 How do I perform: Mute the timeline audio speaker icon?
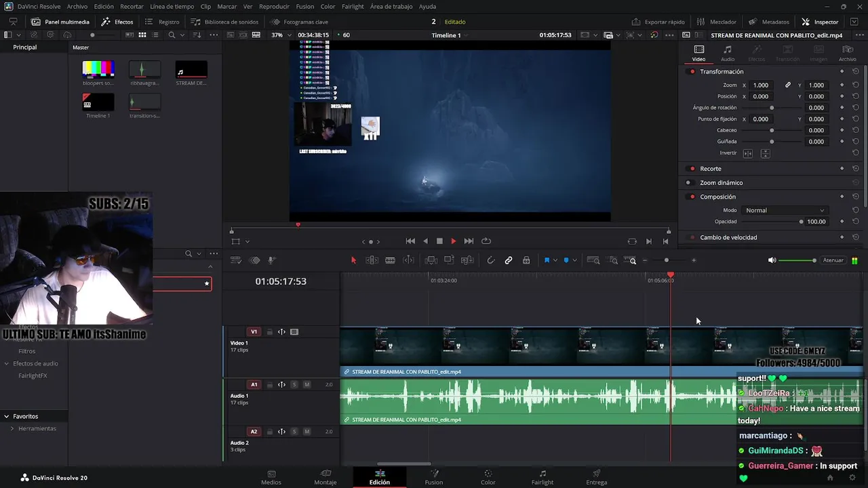(772, 260)
